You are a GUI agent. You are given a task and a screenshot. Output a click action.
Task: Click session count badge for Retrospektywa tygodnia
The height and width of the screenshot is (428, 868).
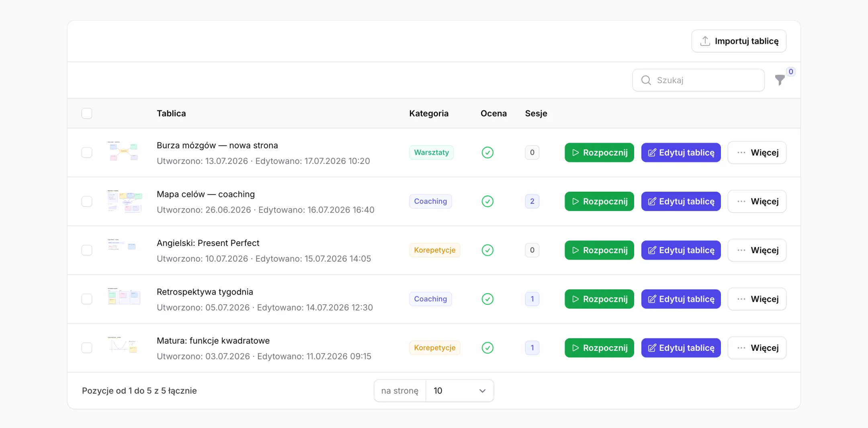(x=532, y=299)
